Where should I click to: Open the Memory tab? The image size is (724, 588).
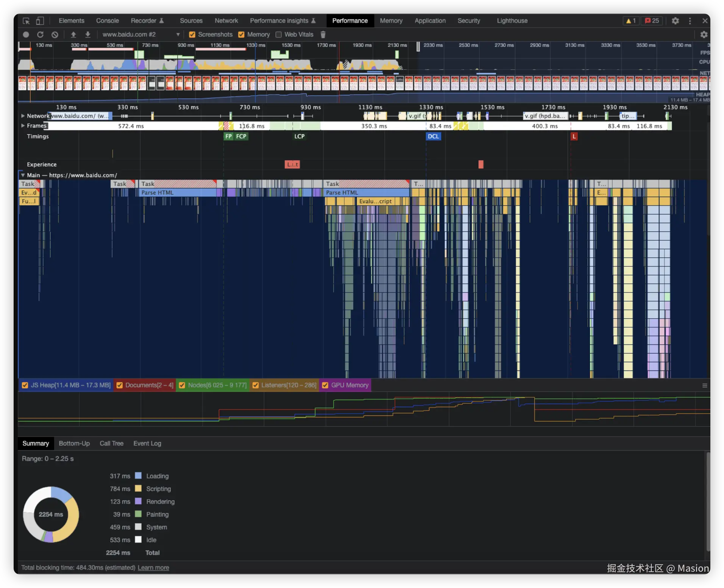tap(391, 21)
